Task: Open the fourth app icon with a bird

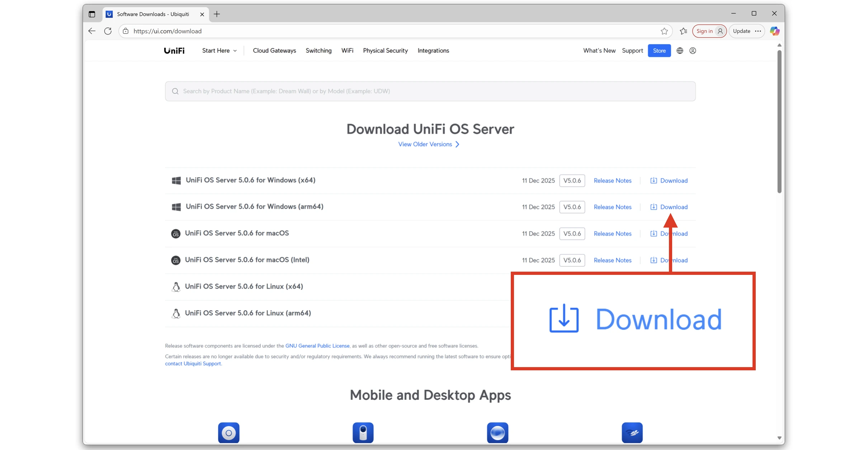Action: [x=632, y=432]
